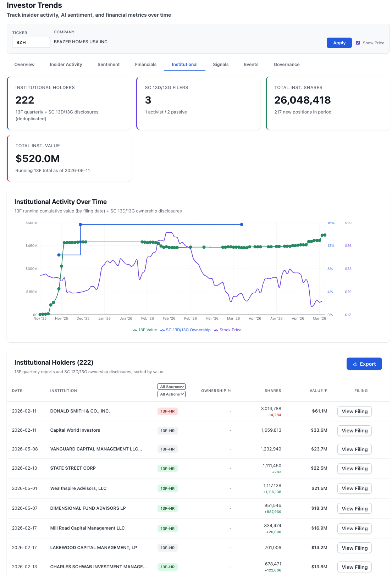Viewport: 392px width, 575px height.
Task: Open the Overview tab
Action: (24, 65)
